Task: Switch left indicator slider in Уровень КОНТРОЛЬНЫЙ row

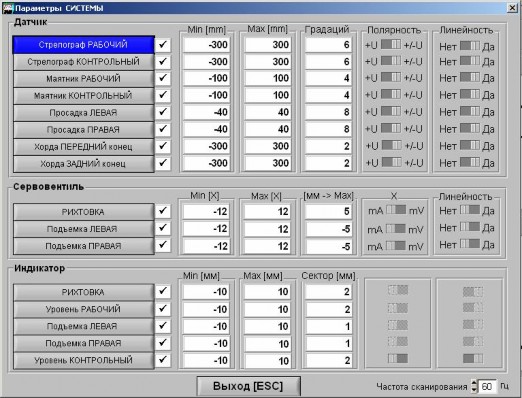Action: coord(398,359)
